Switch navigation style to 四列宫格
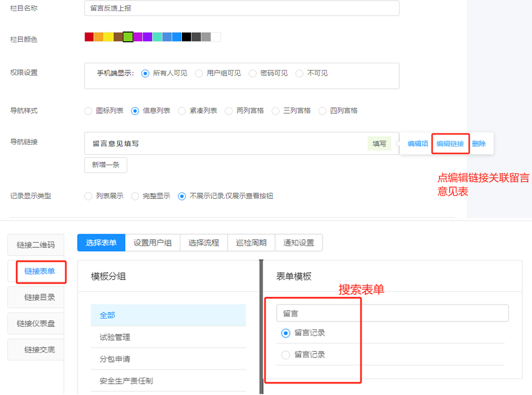 click(x=322, y=111)
